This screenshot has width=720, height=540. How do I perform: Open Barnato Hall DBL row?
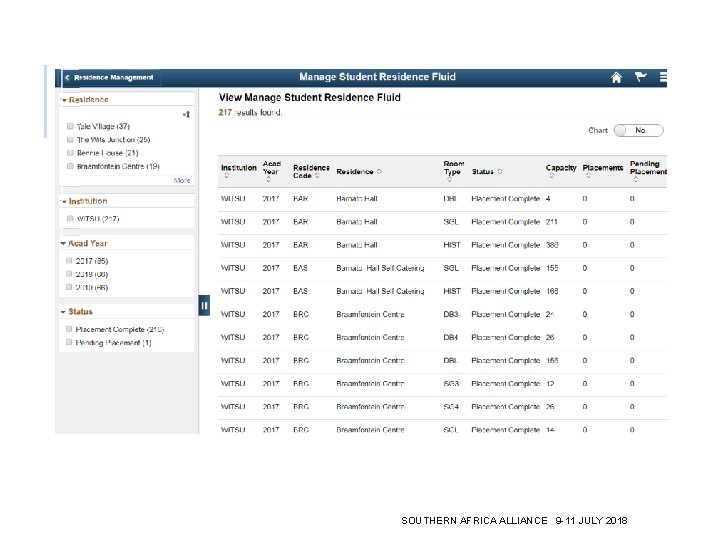[x=442, y=199]
